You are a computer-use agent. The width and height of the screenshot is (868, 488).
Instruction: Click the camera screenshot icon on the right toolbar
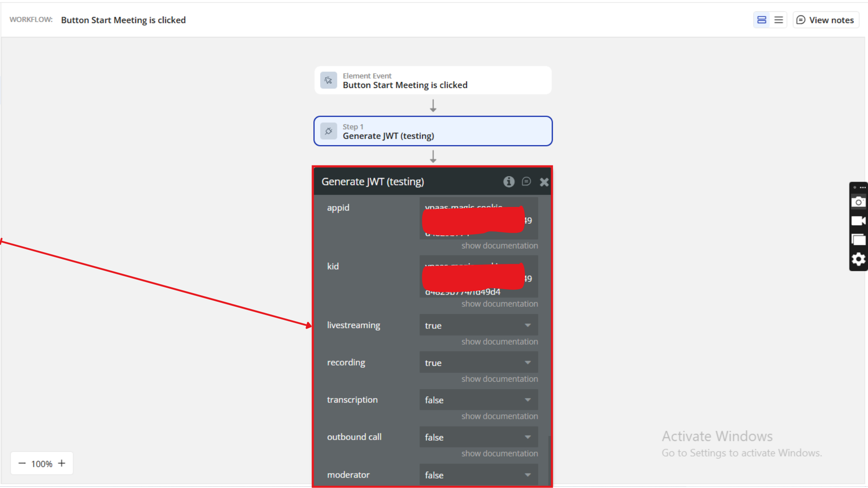[858, 202]
